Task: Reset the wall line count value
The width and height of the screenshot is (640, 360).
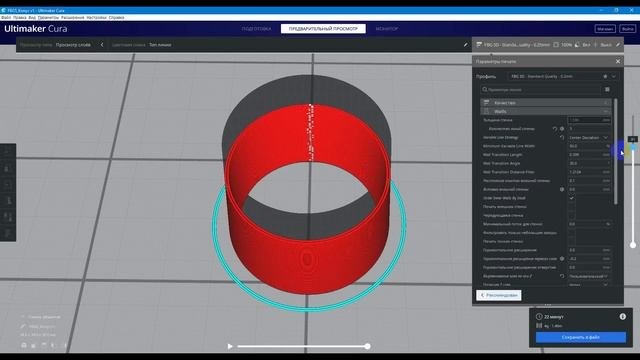Action: [x=555, y=129]
